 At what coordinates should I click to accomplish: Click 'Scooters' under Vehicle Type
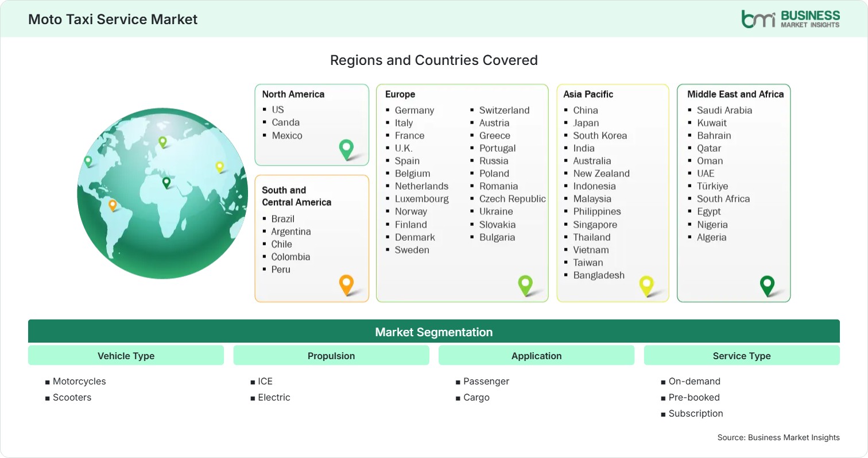(72, 397)
